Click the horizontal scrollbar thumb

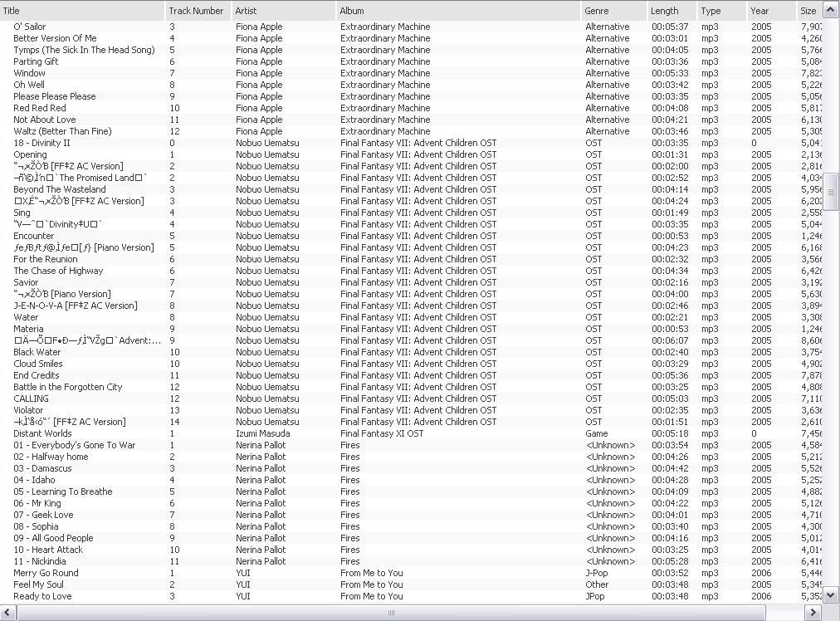(391, 613)
